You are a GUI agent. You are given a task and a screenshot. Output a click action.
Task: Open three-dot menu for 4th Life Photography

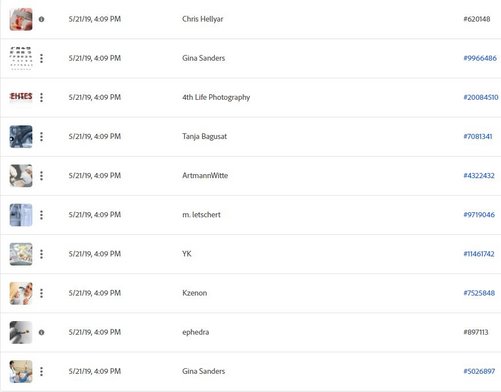point(41,97)
